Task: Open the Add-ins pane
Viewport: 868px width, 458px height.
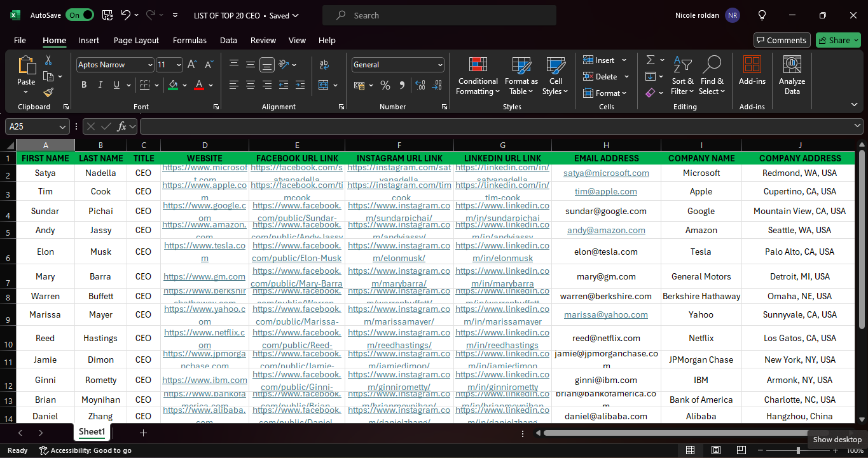Action: [x=752, y=71]
